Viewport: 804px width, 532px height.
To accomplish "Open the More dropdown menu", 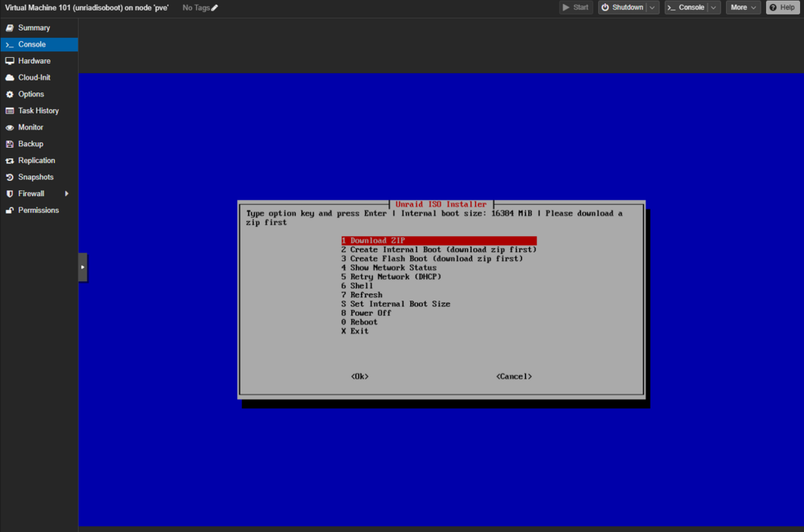I will pyautogui.click(x=743, y=7).
